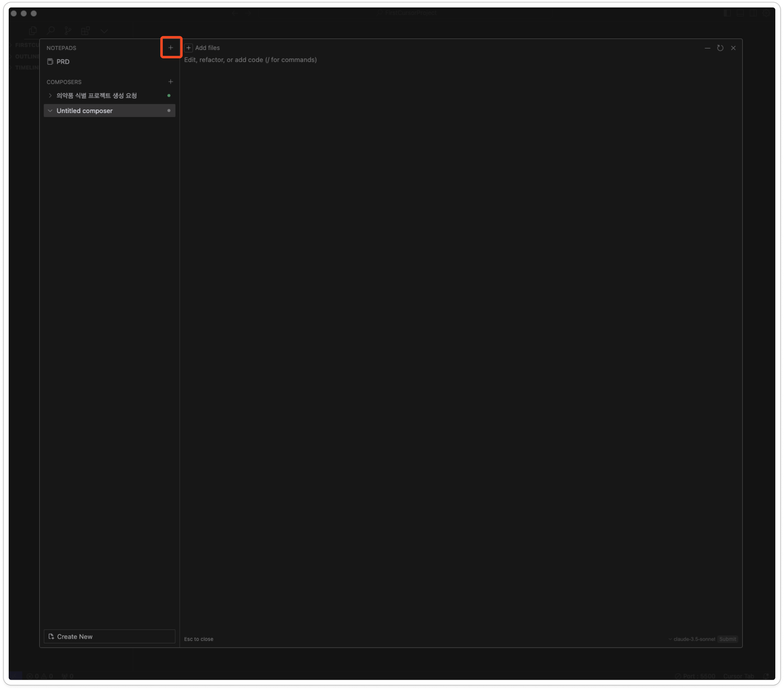Open the settings gear in title bar

coord(766,13)
